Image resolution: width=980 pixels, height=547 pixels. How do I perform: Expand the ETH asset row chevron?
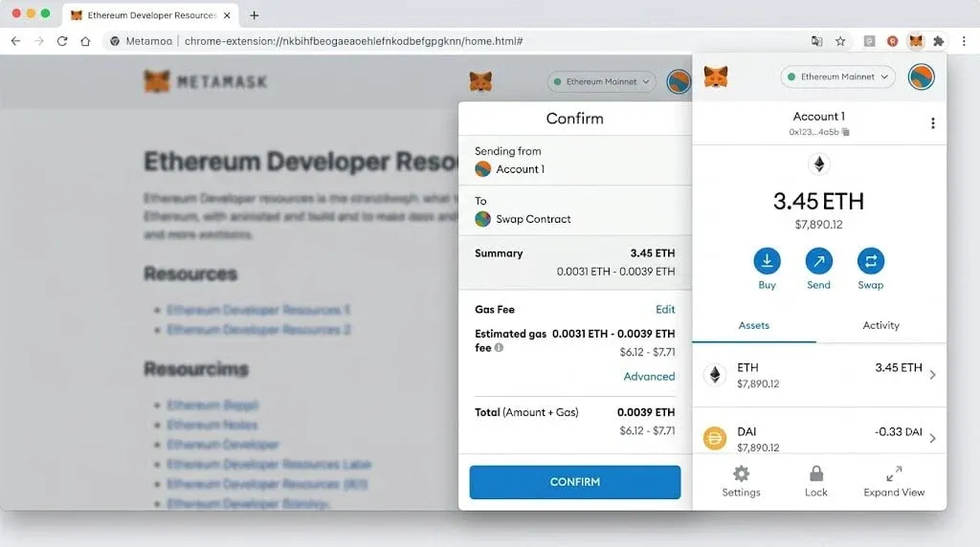pos(932,375)
